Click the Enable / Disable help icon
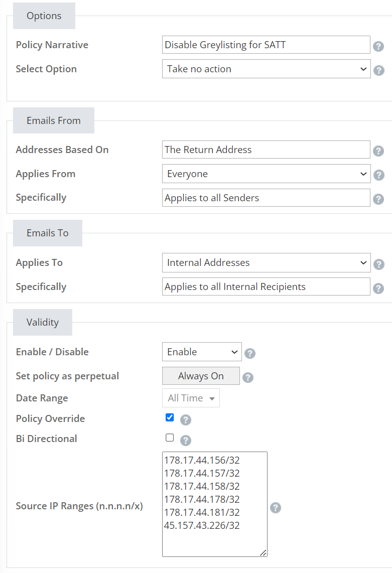The width and height of the screenshot is (392, 573). [250, 353]
